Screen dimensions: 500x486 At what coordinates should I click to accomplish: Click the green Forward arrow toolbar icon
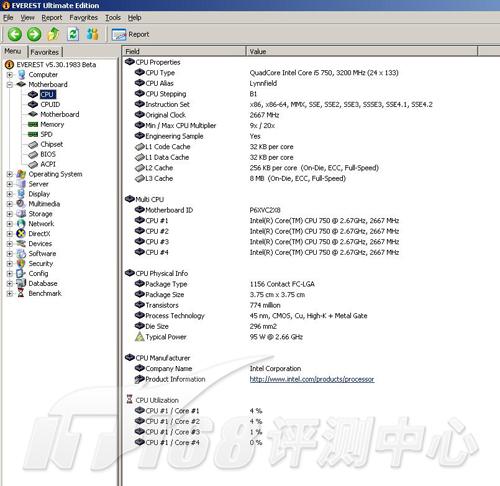tap(34, 34)
